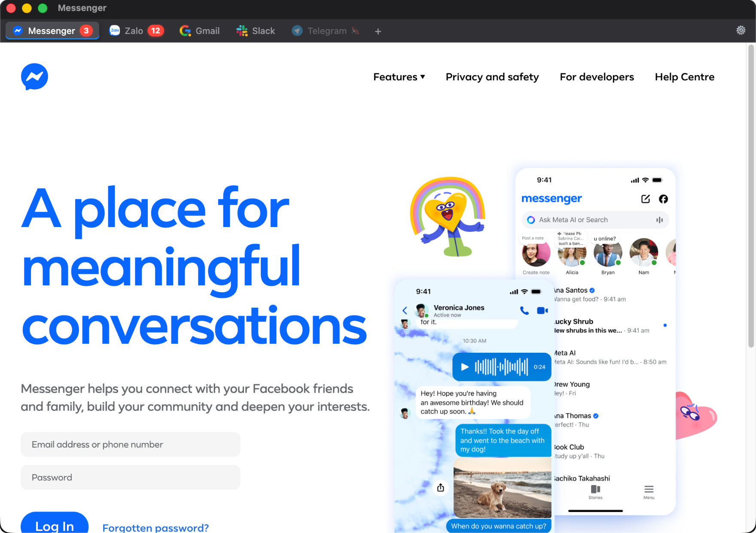
Task: Click the video call icon for Veronica Jones
Action: [543, 310]
